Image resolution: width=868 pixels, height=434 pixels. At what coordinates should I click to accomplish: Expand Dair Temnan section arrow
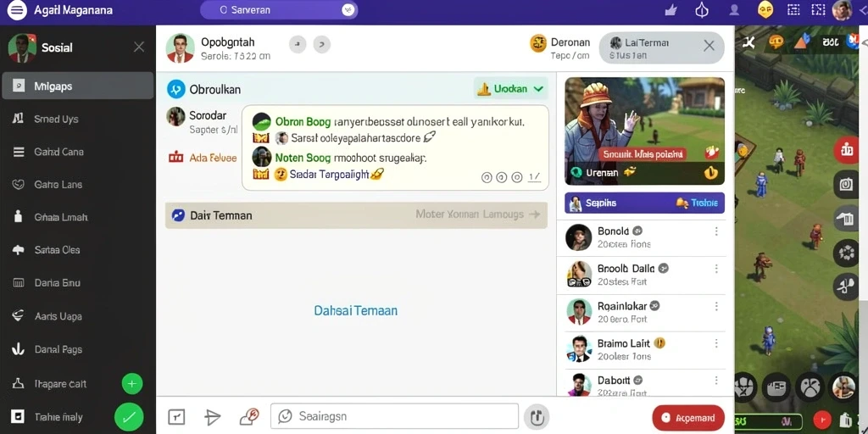tap(534, 214)
